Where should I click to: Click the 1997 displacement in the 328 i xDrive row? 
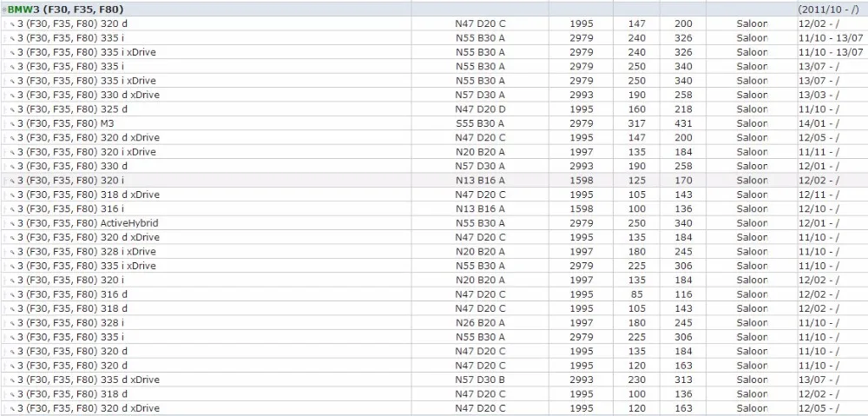[582, 252]
